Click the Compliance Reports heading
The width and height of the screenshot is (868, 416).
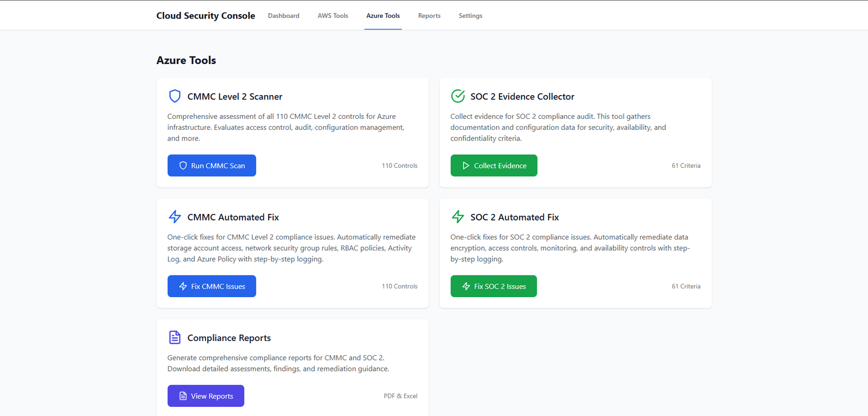pyautogui.click(x=229, y=338)
